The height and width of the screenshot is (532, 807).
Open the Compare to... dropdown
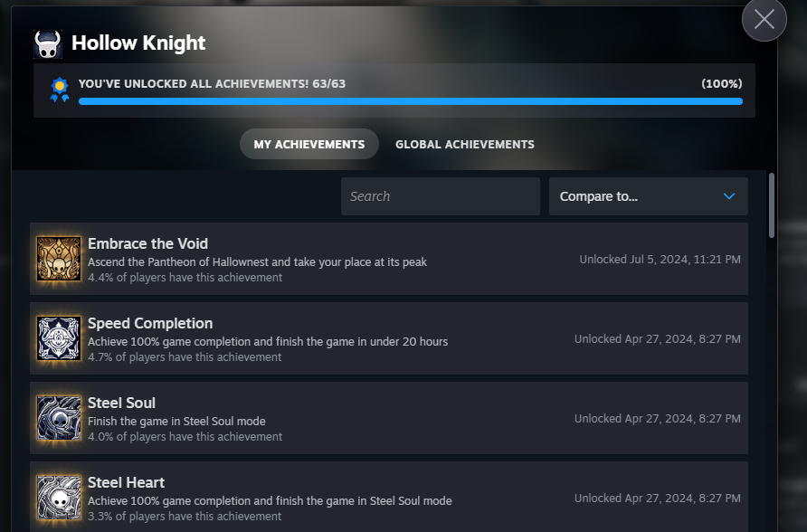[649, 196]
